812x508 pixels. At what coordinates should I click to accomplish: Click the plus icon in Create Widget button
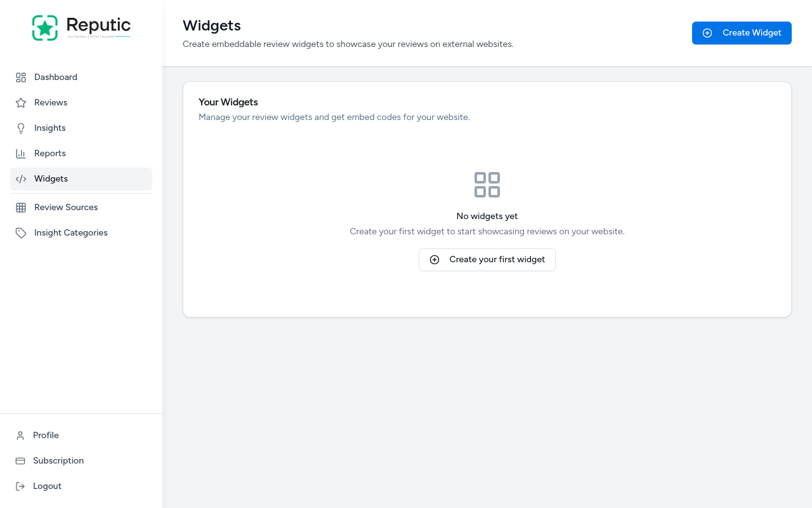[x=707, y=33]
